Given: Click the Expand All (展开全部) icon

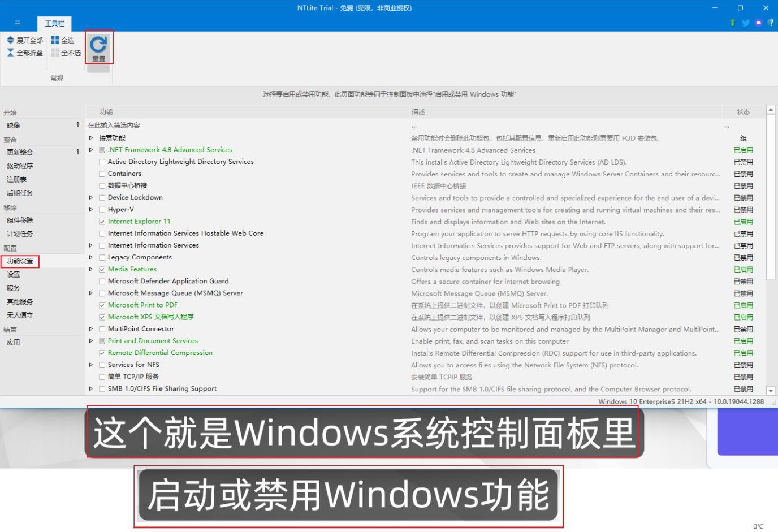Looking at the screenshot, I should click(x=10, y=40).
